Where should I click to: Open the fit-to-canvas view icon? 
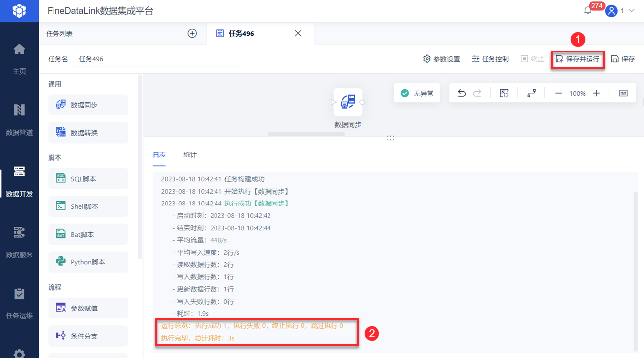(x=504, y=93)
